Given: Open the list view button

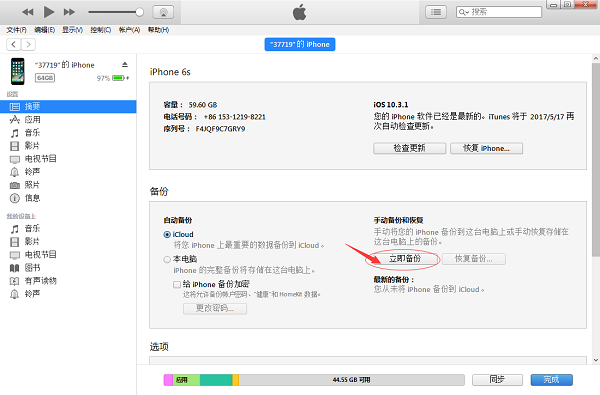Looking at the screenshot, I should 436,12.
